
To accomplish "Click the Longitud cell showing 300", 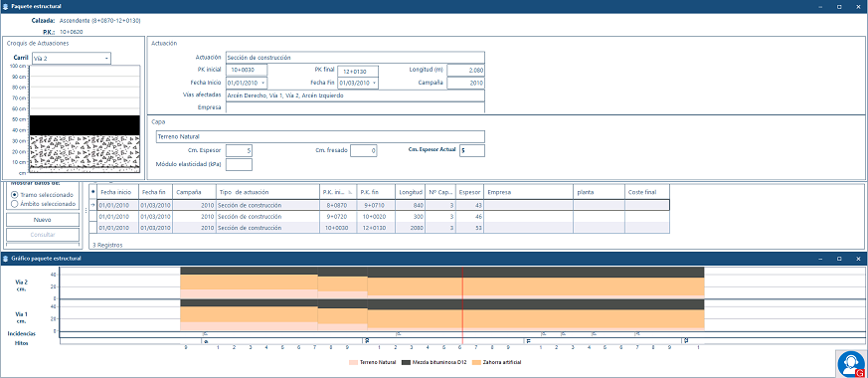I will click(x=411, y=217).
